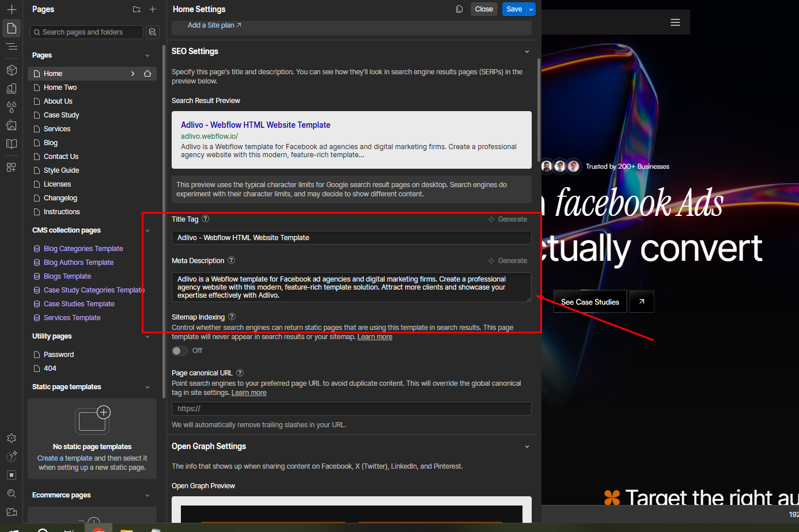
Task: Open Learn more link under Sitemap Indexing
Action: [x=375, y=337]
